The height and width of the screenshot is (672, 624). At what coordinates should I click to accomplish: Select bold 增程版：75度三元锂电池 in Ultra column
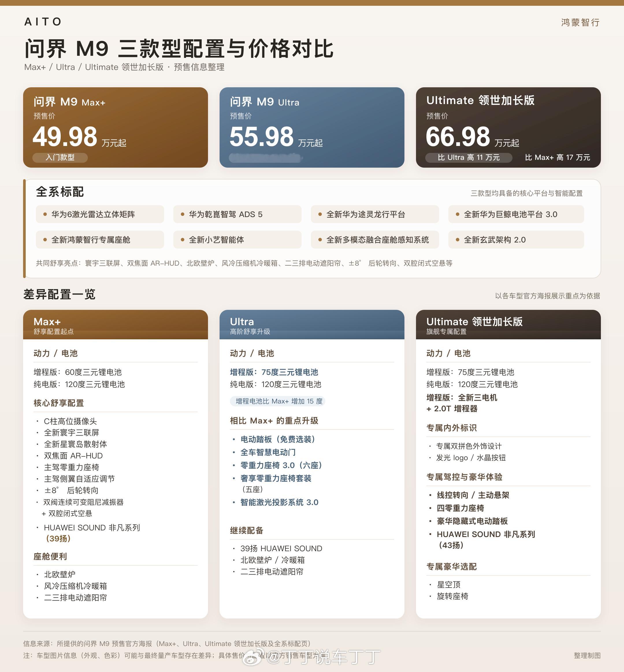[274, 372]
